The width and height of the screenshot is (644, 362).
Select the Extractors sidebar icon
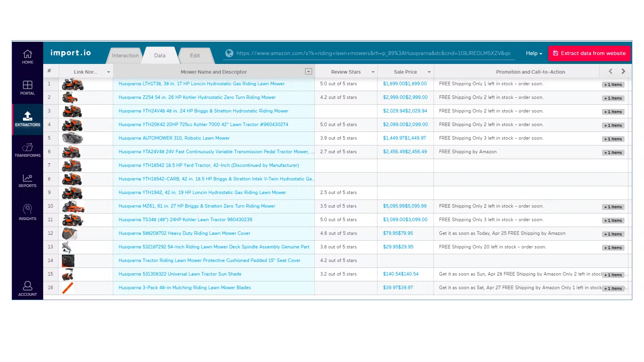pyautogui.click(x=27, y=119)
